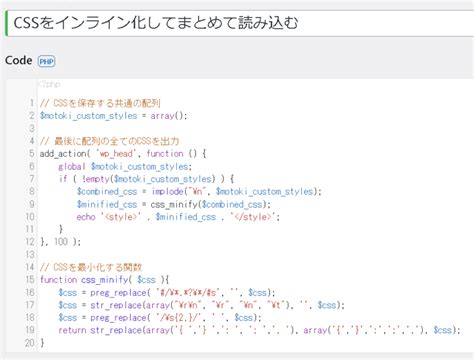Image resolution: width=474 pixels, height=360 pixels.
Task: Click the "add_action( 'wp_head'" code line
Action: [123, 154]
